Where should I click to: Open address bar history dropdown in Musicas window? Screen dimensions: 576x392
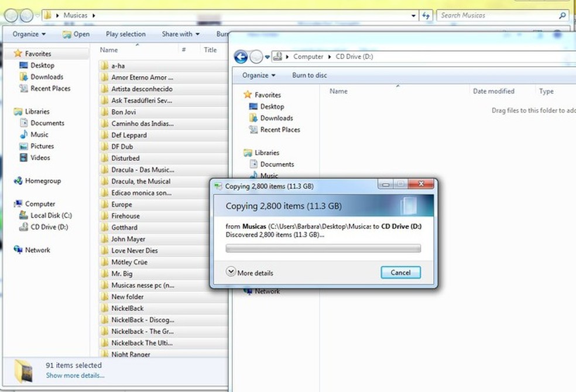click(x=414, y=15)
